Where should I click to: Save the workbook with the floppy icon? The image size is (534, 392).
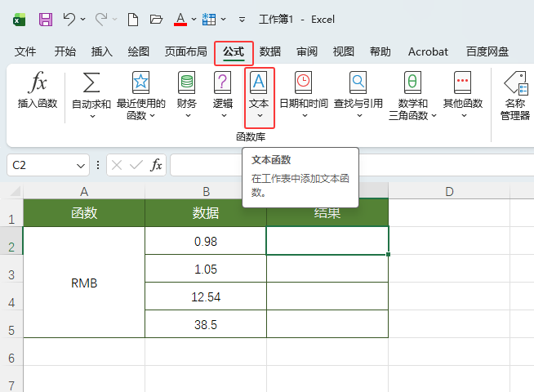(x=46, y=20)
